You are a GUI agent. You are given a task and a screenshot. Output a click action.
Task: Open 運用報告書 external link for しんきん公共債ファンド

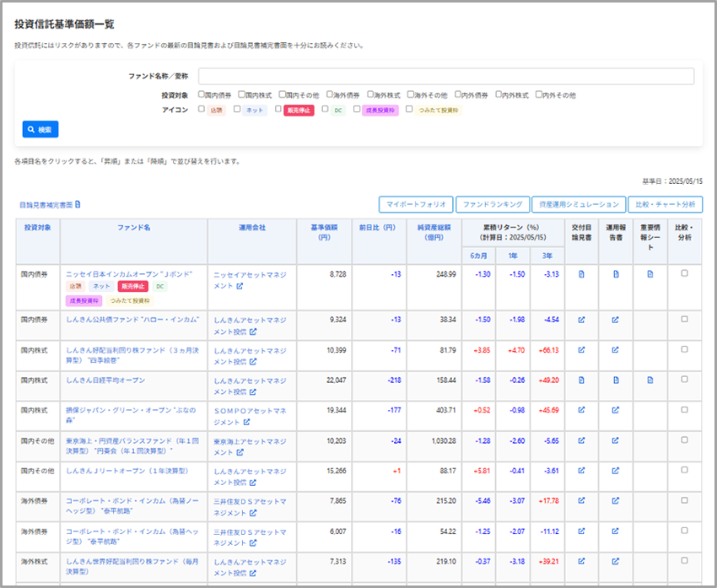(x=616, y=320)
